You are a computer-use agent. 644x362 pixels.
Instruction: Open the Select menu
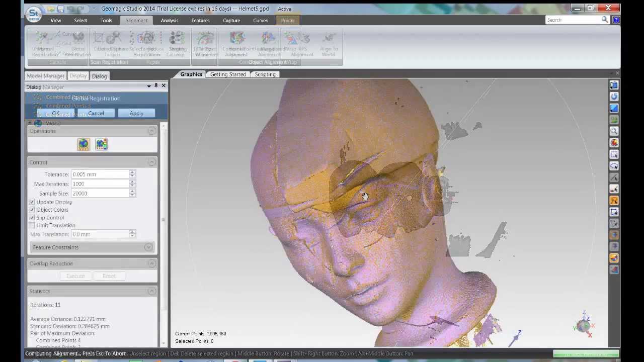[80, 21]
